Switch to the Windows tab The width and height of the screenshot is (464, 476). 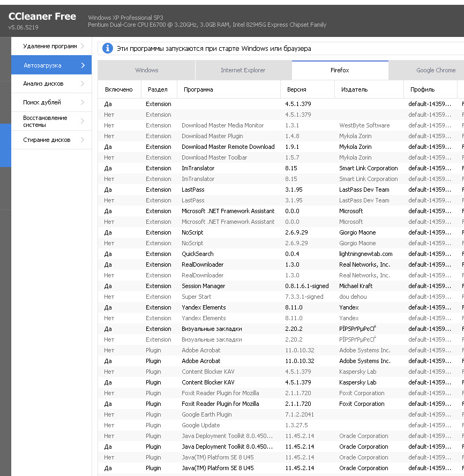point(146,70)
